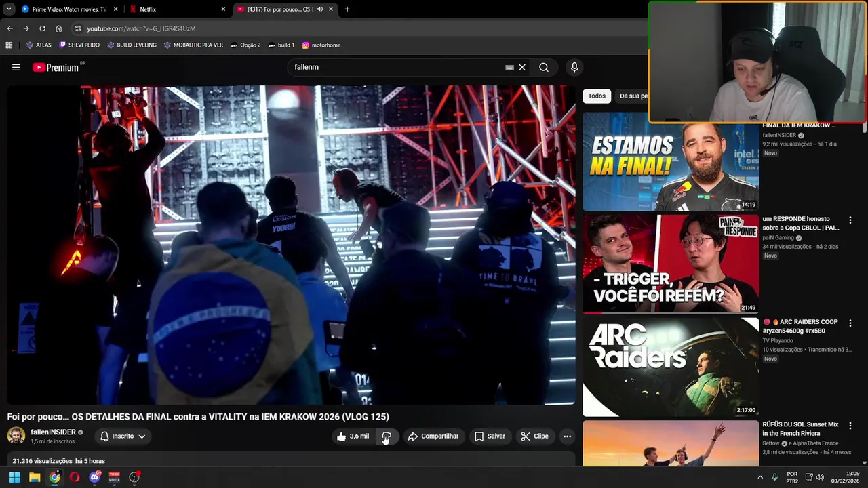This screenshot has height=488, width=868.
Task: Open the motorhome Instagram bookmark
Action: 321,45
